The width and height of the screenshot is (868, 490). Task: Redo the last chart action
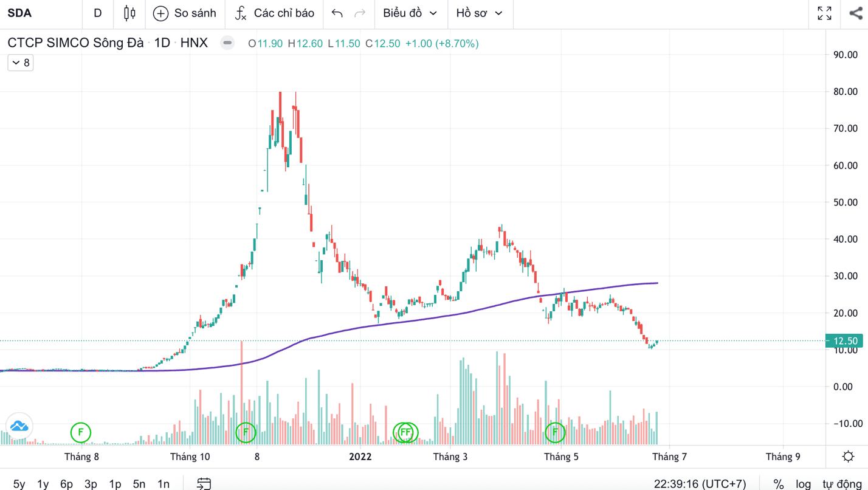pos(360,13)
